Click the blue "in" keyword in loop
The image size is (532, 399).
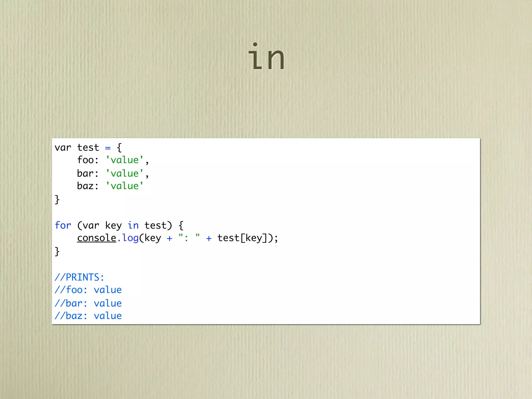coord(133,225)
